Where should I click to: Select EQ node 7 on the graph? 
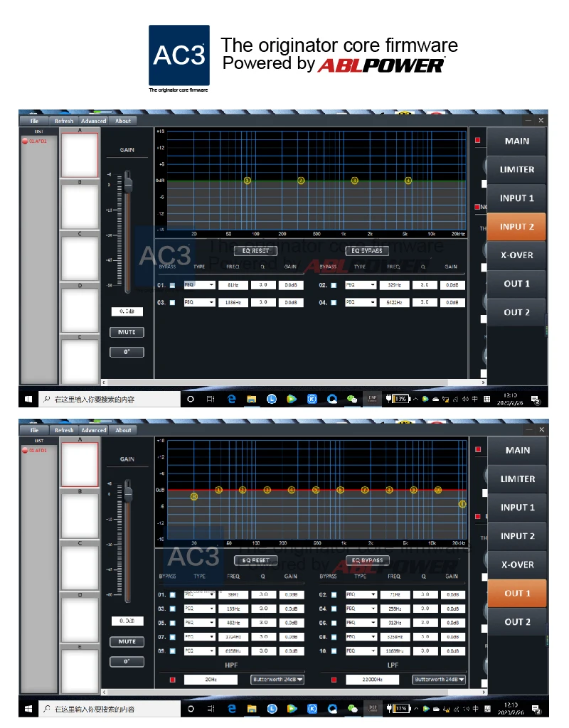[x=365, y=490]
